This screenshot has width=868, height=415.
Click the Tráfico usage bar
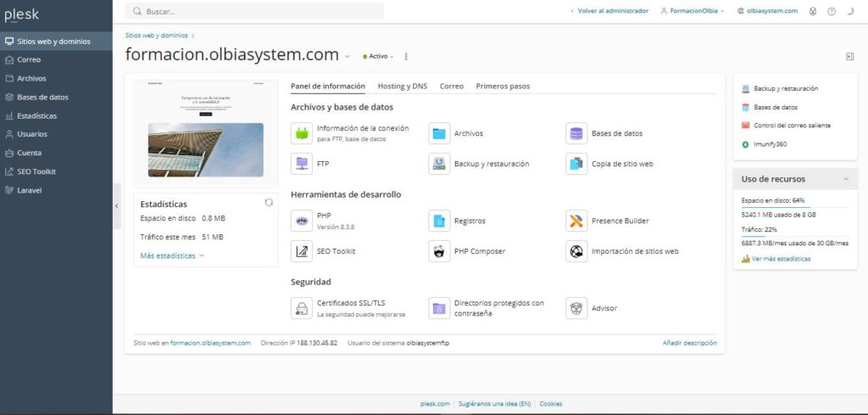click(795, 236)
